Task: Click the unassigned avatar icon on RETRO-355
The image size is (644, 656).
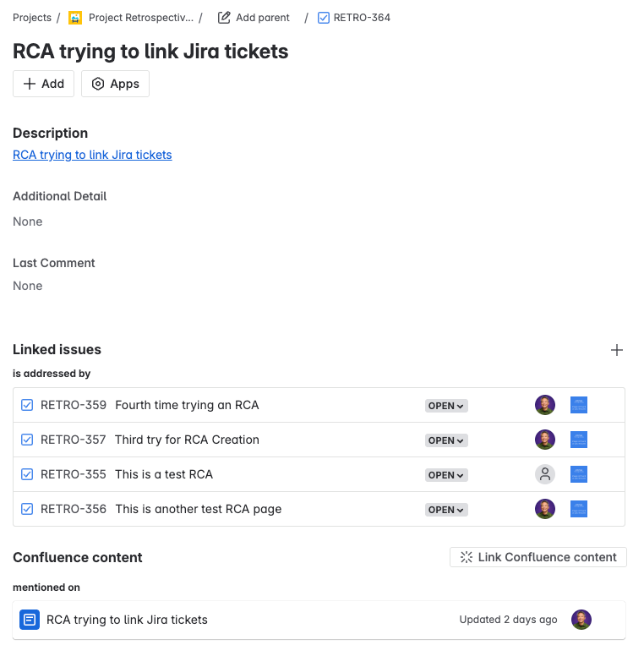Action: click(545, 474)
